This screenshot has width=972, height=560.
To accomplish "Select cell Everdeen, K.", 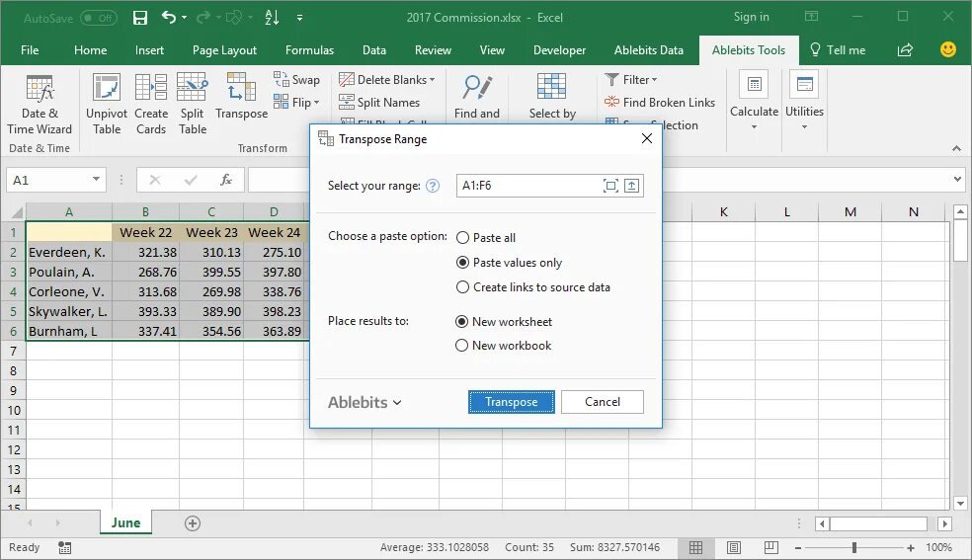I will click(69, 252).
